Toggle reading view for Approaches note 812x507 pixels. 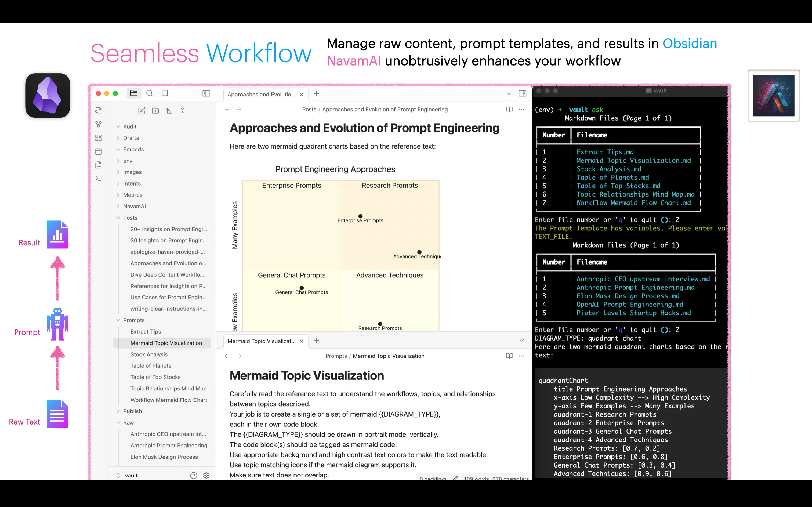point(509,109)
